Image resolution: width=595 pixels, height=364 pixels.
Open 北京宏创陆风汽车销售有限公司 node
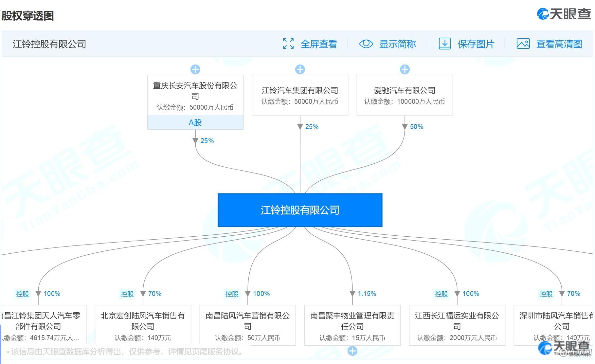click(143, 325)
